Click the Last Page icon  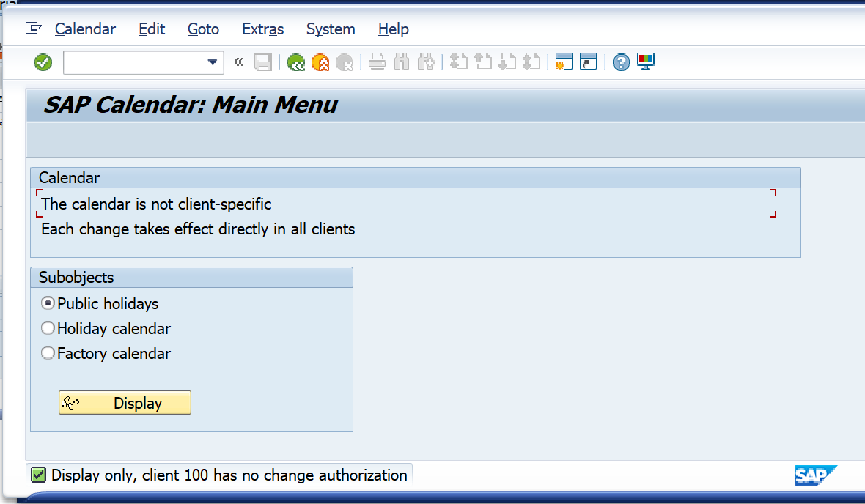[x=531, y=62]
